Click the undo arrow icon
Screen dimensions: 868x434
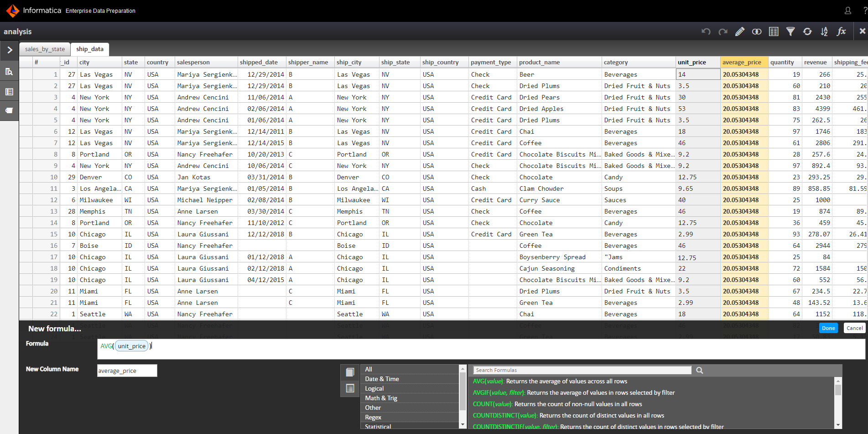click(x=706, y=31)
